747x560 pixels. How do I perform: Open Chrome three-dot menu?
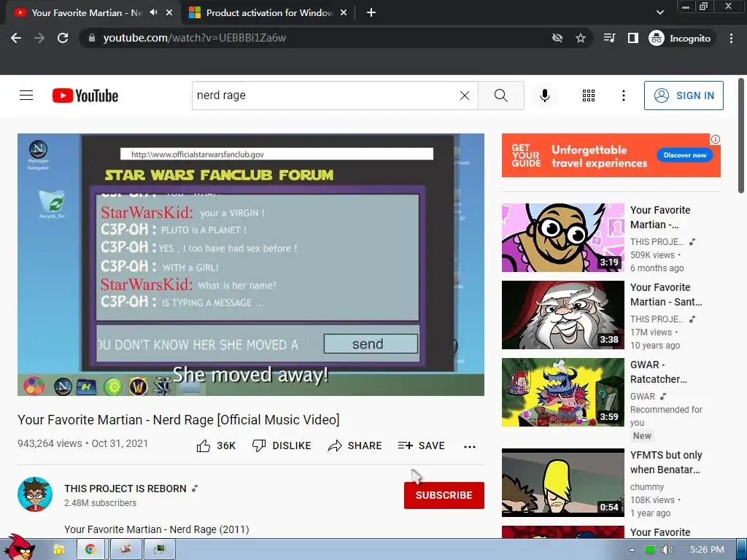click(731, 38)
